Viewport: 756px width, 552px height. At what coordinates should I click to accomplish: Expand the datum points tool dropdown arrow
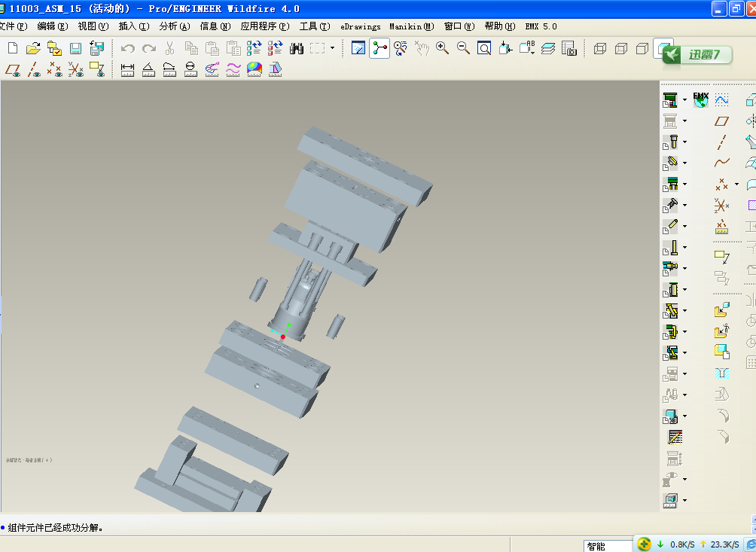737,183
